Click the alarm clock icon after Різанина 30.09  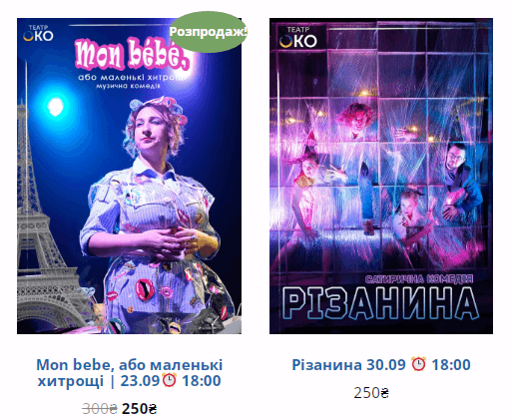coord(418,364)
